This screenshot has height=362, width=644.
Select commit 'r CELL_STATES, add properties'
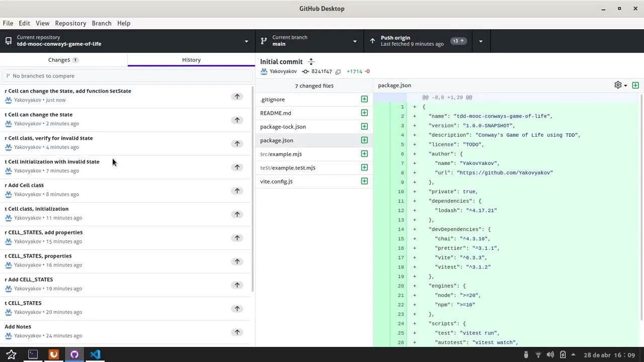125,237
